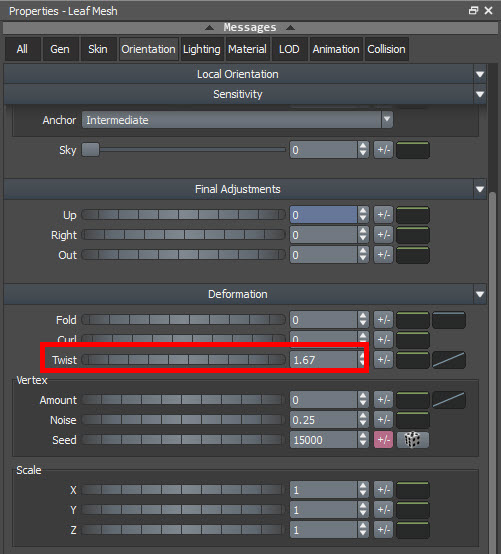Screen dimensions: 501x554
Task: Open the Fold variance curve box
Action: (x=413, y=320)
